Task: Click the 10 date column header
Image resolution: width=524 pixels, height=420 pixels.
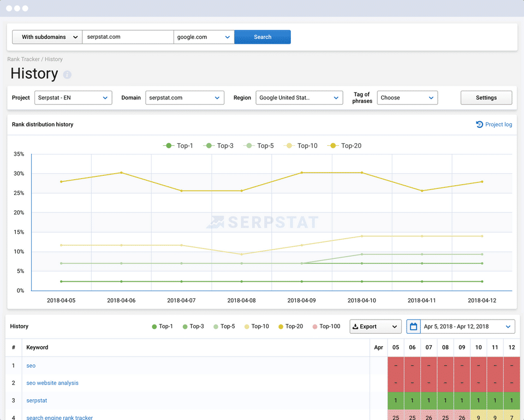Action: tap(479, 347)
